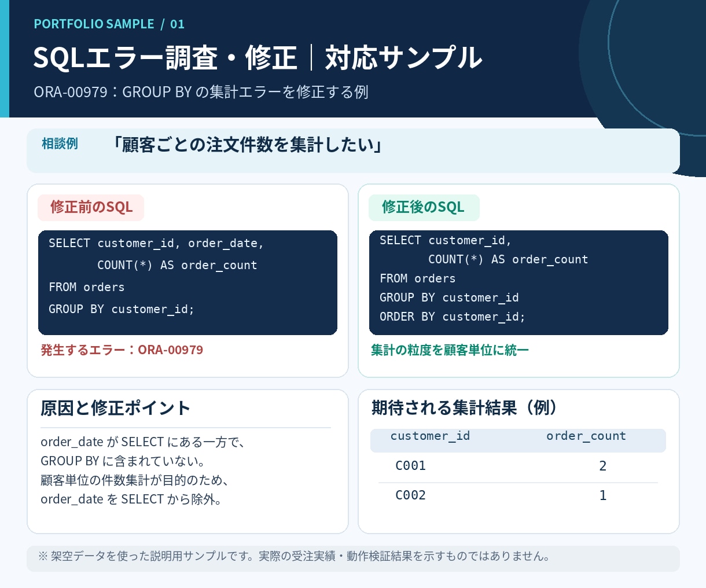
Task: Click the ORA-00979 GROUP BY subtitle line
Action: point(201,92)
